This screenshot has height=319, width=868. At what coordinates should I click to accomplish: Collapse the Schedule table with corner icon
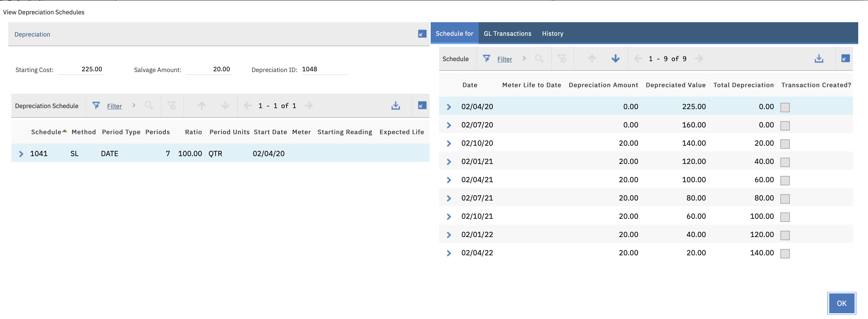[845, 59]
